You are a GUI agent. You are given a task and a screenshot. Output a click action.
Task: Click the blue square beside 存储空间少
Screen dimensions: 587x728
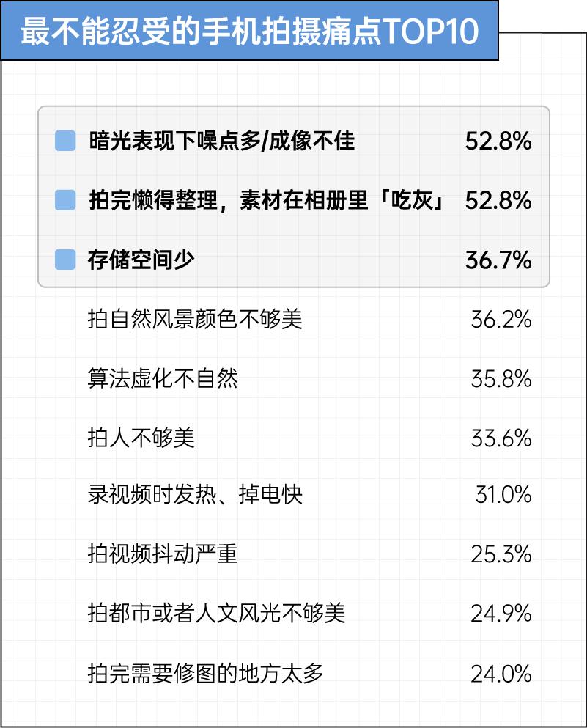(x=65, y=260)
